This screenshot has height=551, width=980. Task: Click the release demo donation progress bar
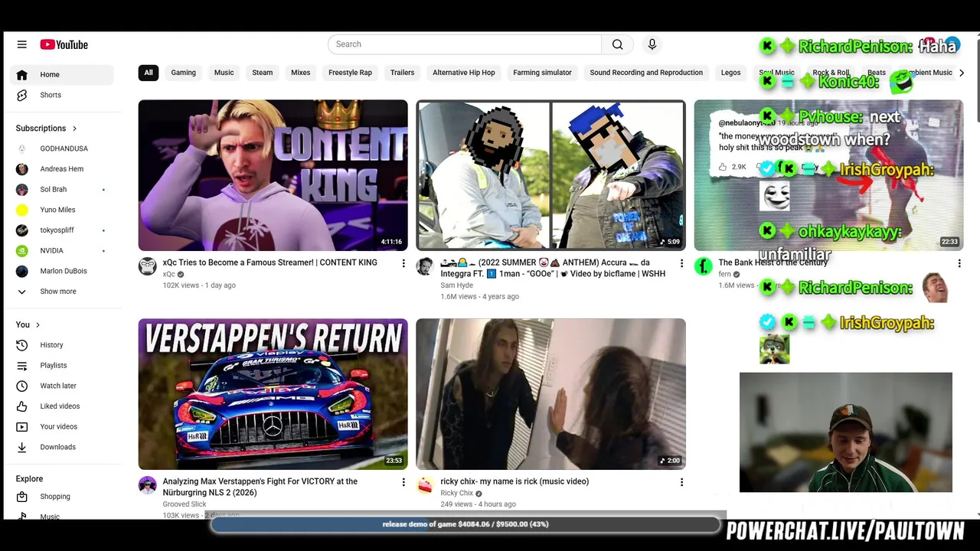[465, 524]
